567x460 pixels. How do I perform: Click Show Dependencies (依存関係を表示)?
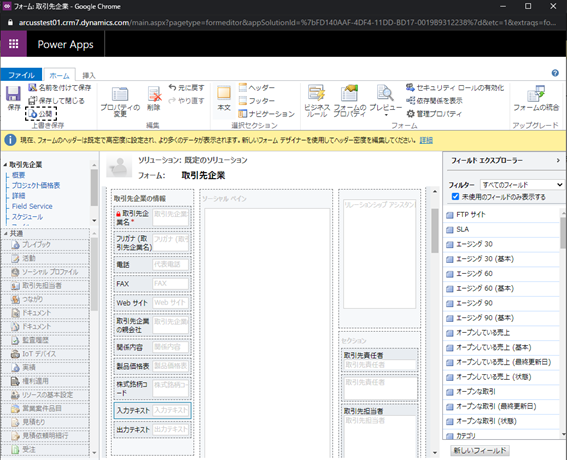pyautogui.click(x=434, y=101)
